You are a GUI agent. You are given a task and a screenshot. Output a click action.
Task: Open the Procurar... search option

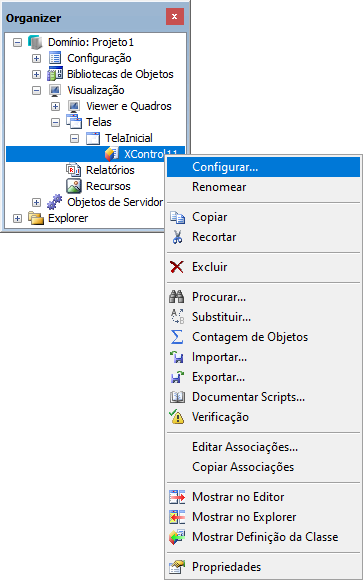[x=263, y=297]
